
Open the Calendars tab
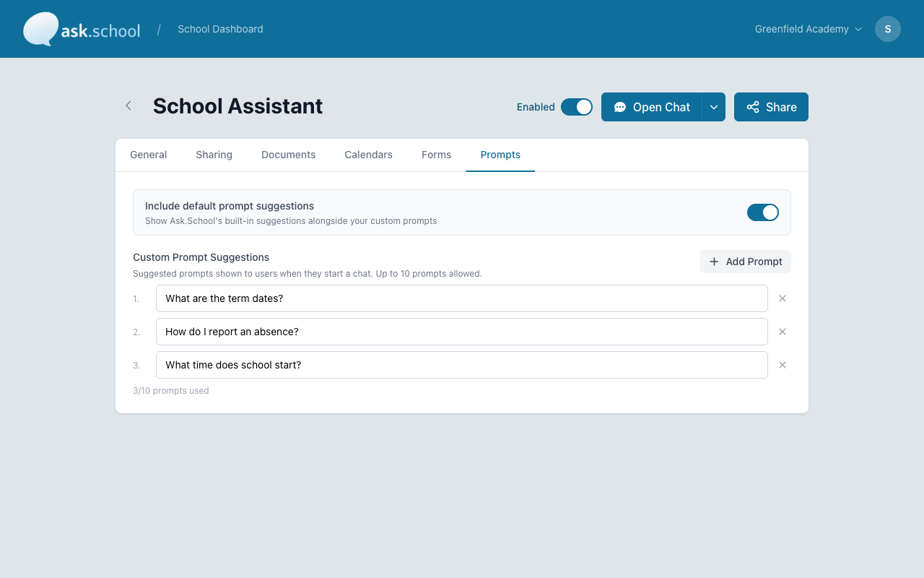pos(369,155)
